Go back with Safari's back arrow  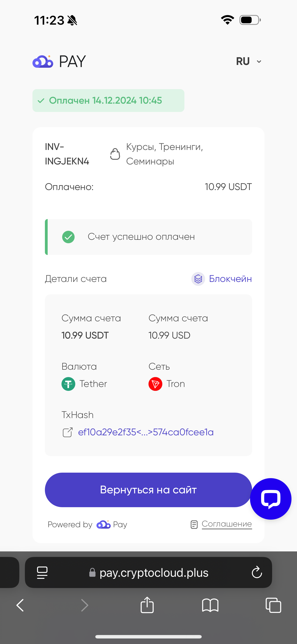(x=20, y=605)
